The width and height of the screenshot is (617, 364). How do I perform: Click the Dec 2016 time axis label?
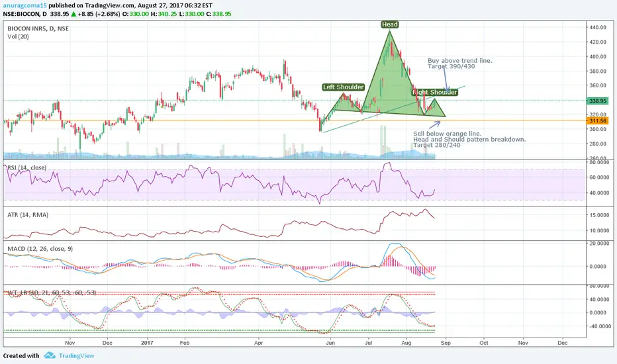(107, 343)
